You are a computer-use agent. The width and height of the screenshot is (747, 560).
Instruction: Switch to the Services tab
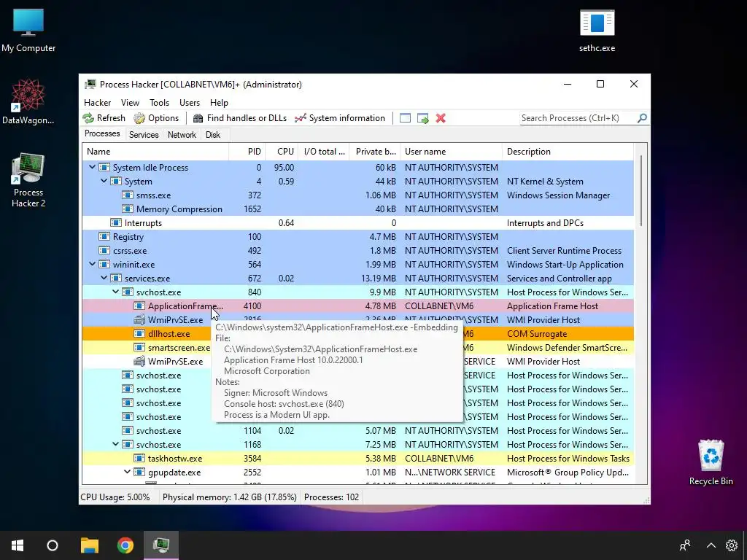tap(144, 135)
